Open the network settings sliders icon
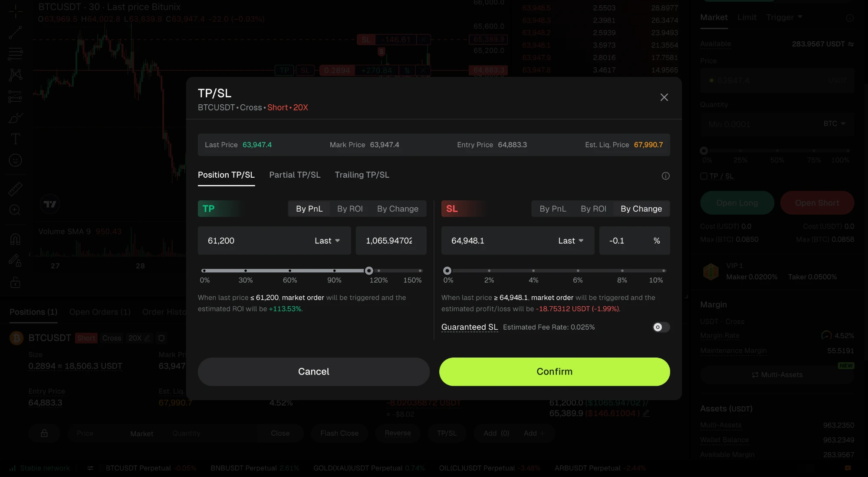 click(90, 468)
